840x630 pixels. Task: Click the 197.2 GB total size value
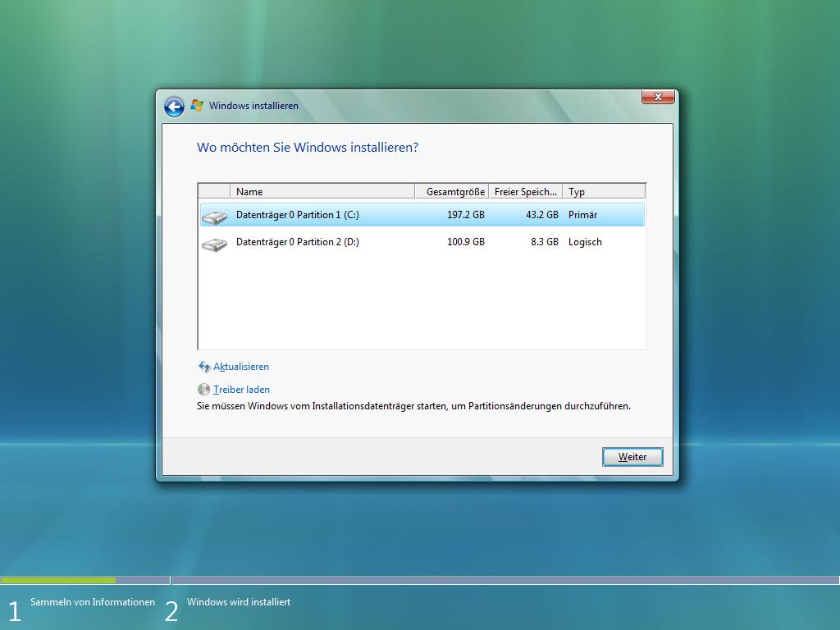tap(466, 215)
